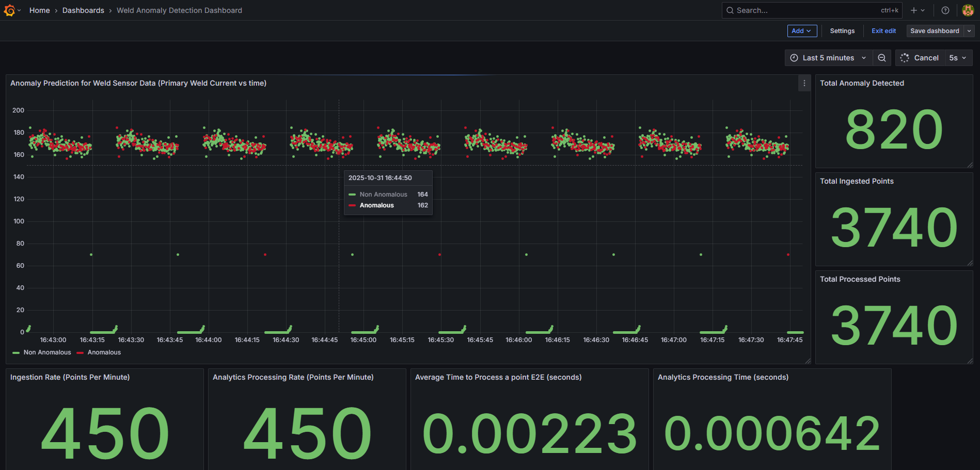The width and height of the screenshot is (980, 470).
Task: Click the clock icon in the time picker
Action: (794, 58)
